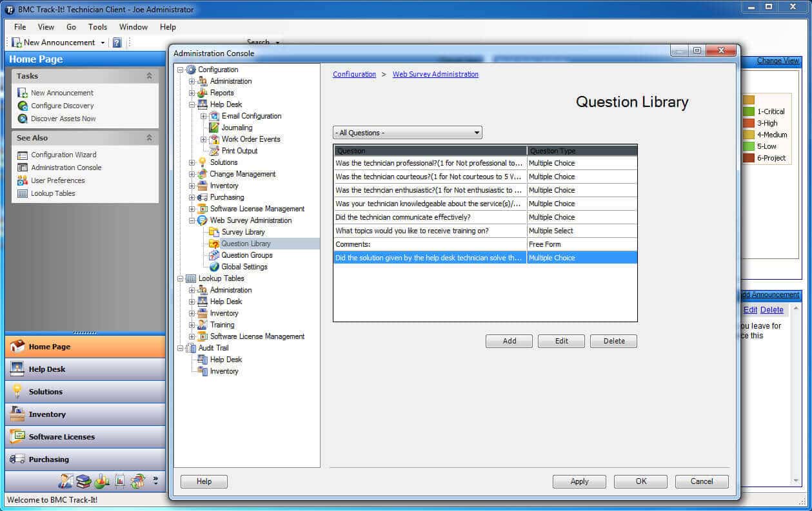The width and height of the screenshot is (812, 511).
Task: Select Global Settings tree node
Action: (244, 267)
